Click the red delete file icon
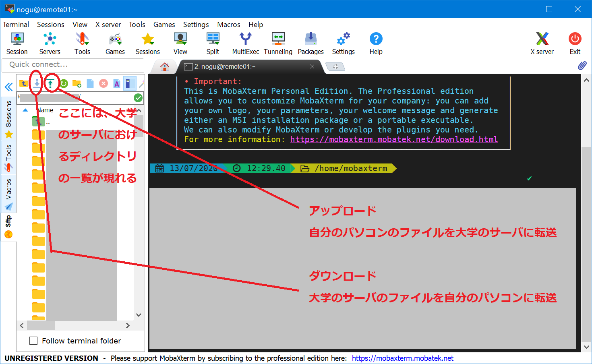592x364 pixels. tap(103, 83)
